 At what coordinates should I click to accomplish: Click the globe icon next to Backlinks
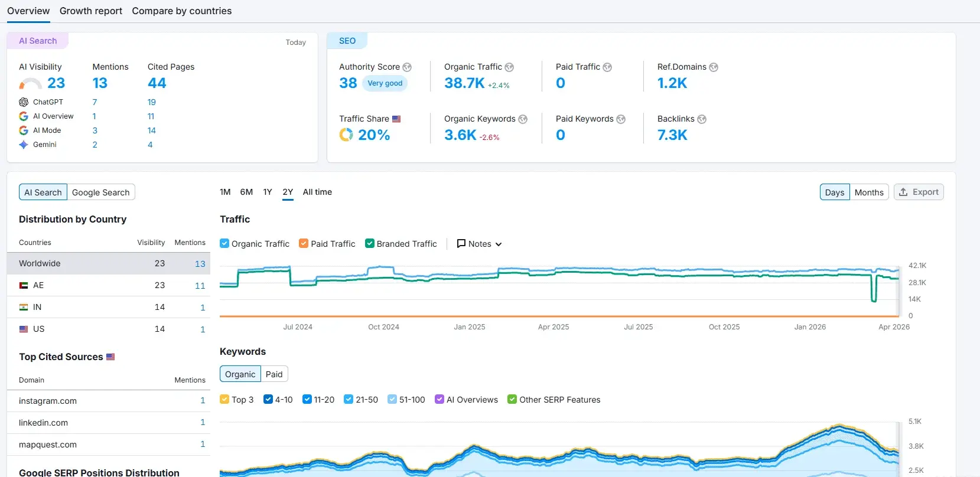point(702,119)
